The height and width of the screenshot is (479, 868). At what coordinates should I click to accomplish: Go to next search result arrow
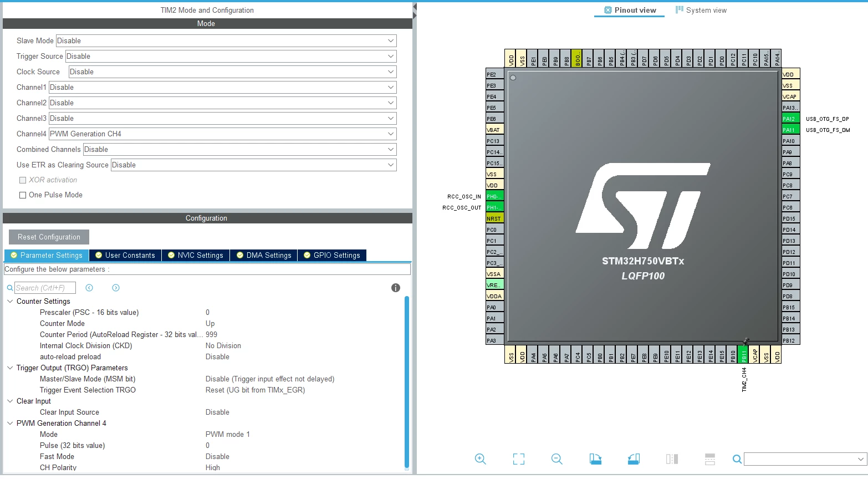tap(116, 288)
